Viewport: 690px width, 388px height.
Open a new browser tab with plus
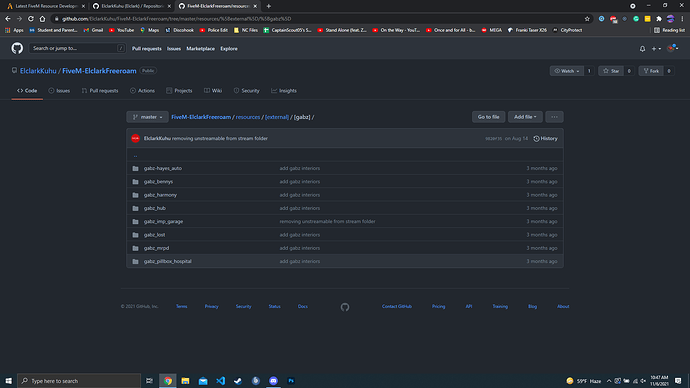[x=268, y=6]
